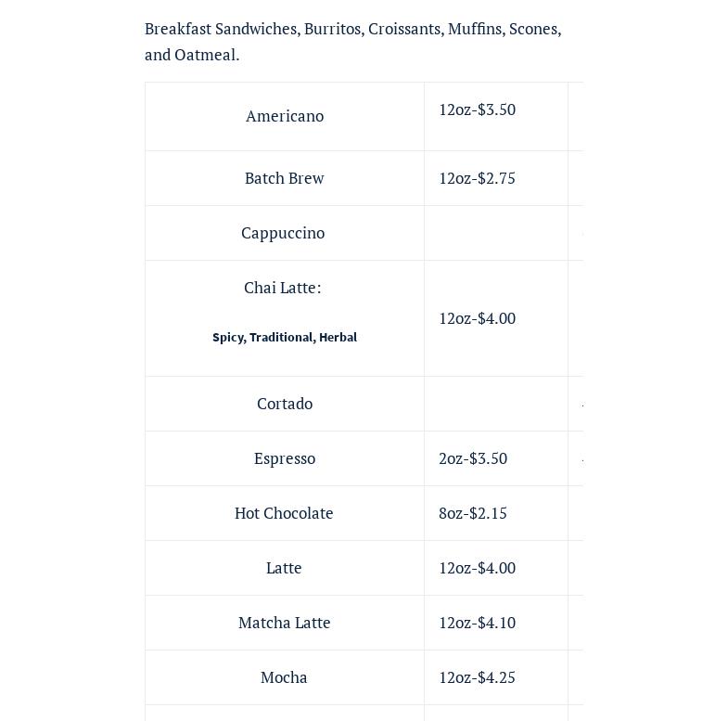Select the Spicy, Traditional, Herbal text

[x=285, y=337]
